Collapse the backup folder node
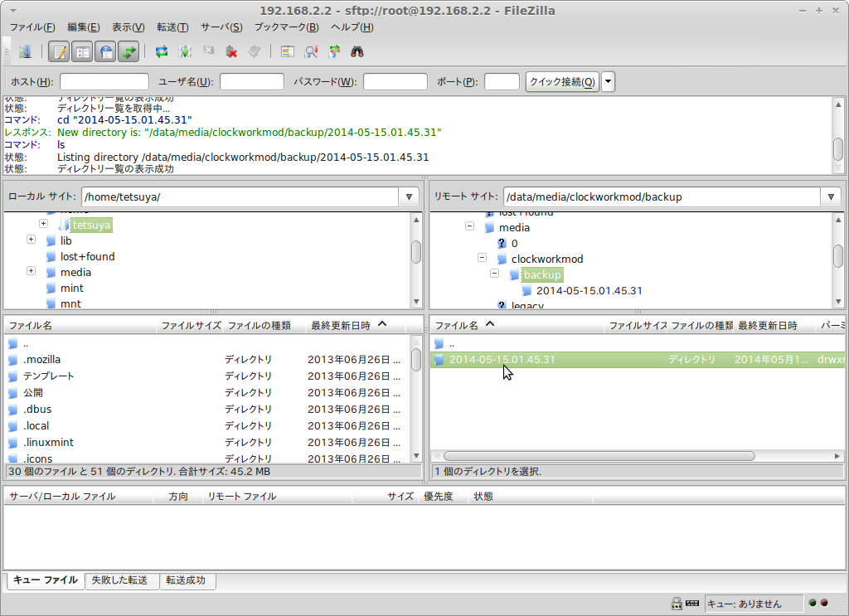Image resolution: width=849 pixels, height=616 pixels. [x=494, y=274]
